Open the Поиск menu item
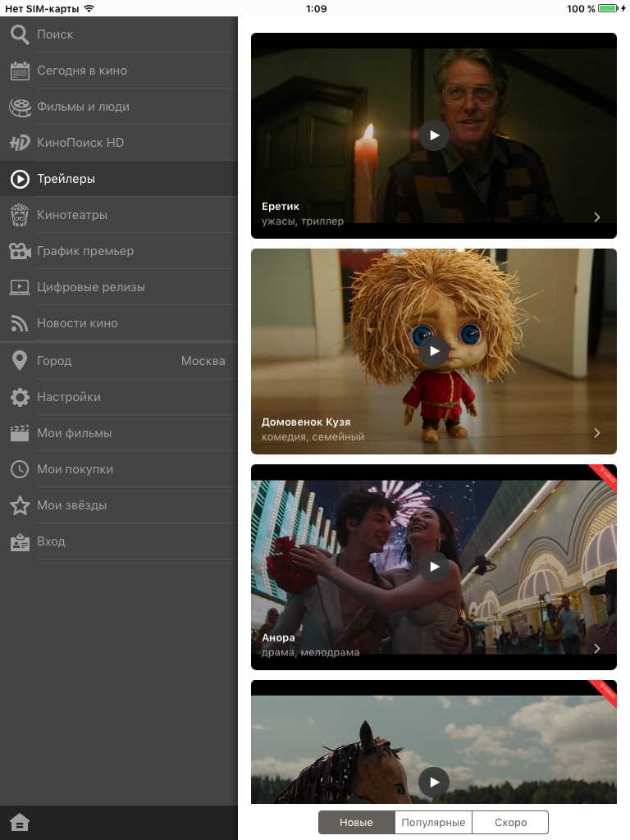 click(119, 34)
